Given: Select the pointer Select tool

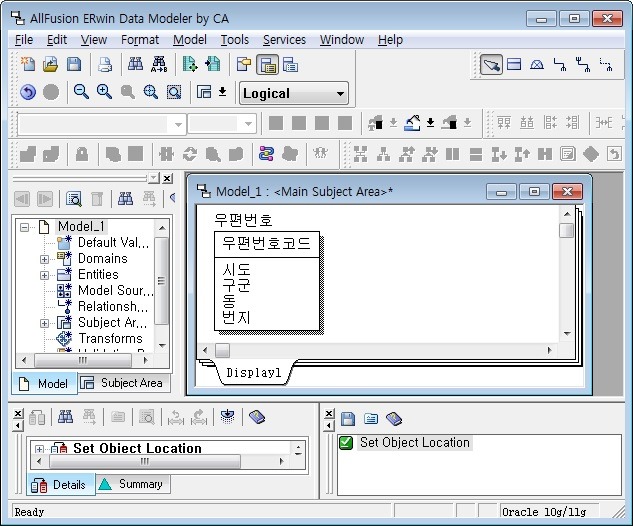Looking at the screenshot, I should (x=491, y=65).
